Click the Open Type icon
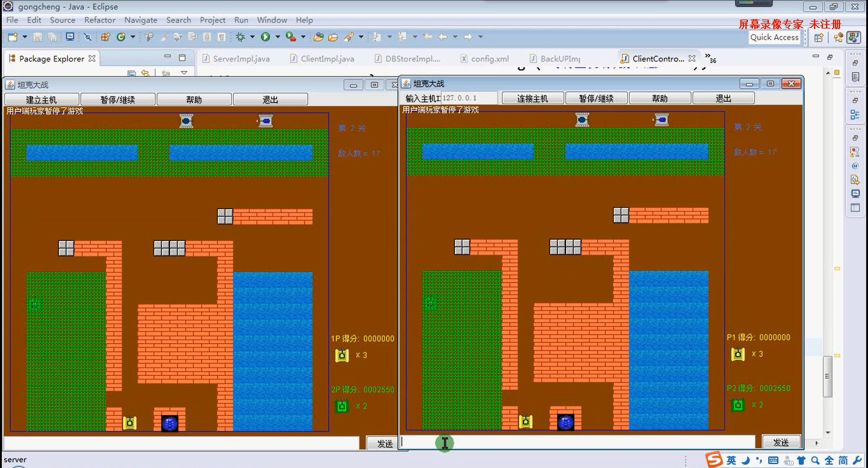Screen dimensions: 868x468 click(x=318, y=37)
